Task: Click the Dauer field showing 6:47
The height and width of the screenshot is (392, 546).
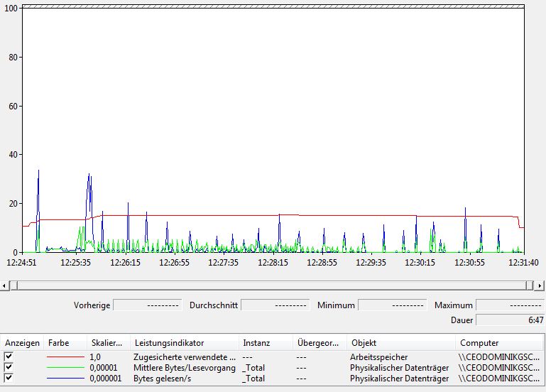Action: pos(510,320)
